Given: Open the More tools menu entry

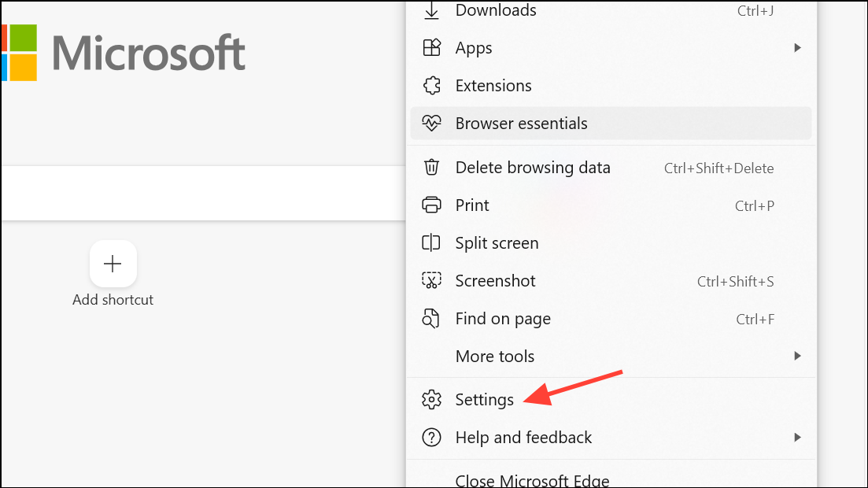Looking at the screenshot, I should [495, 357].
